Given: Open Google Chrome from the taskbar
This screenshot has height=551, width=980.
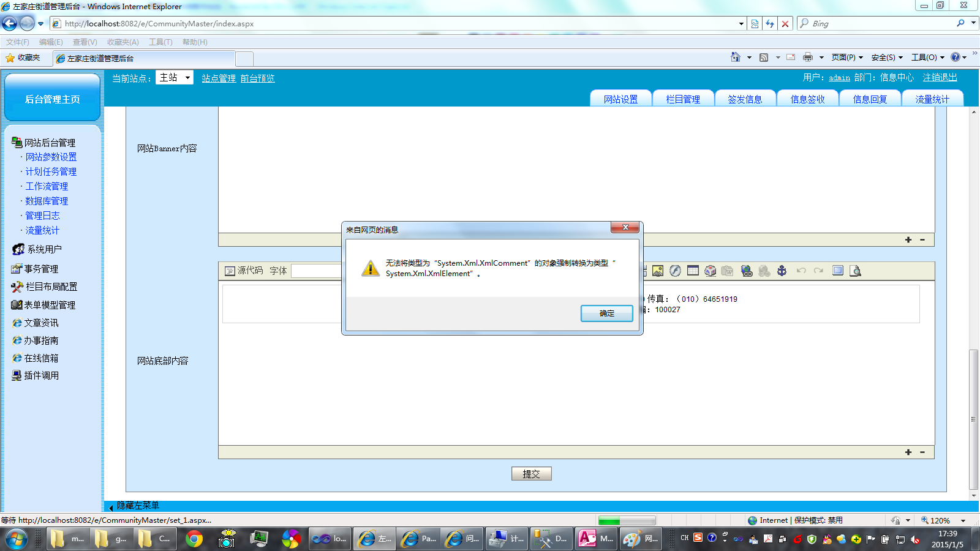Looking at the screenshot, I should coord(194,539).
